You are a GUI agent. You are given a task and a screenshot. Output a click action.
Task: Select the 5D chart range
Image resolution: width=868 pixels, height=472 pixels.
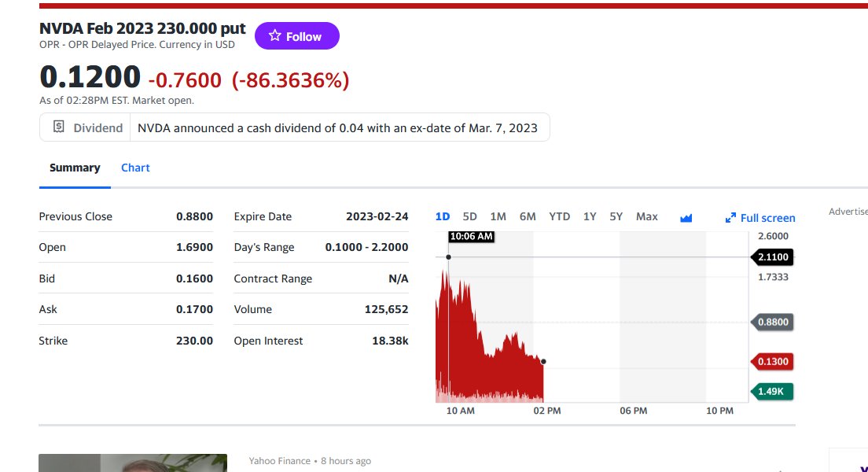pyautogui.click(x=469, y=216)
